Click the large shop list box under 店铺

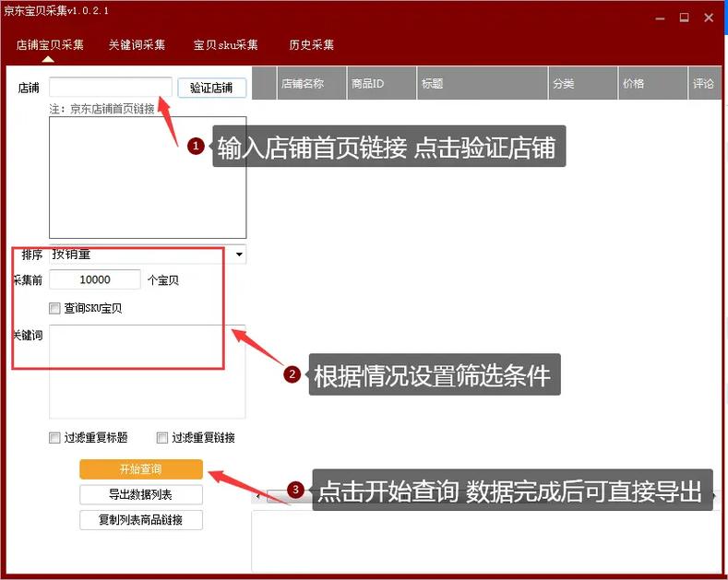tap(148, 177)
